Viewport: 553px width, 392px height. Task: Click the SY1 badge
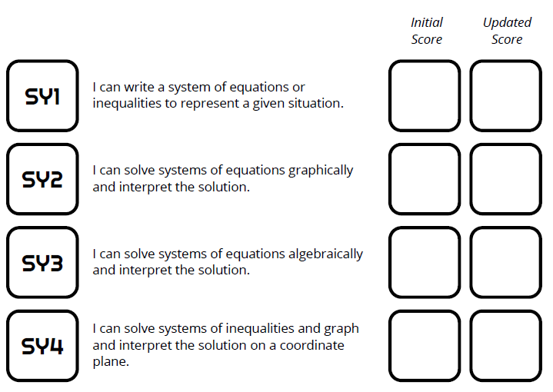point(42,96)
